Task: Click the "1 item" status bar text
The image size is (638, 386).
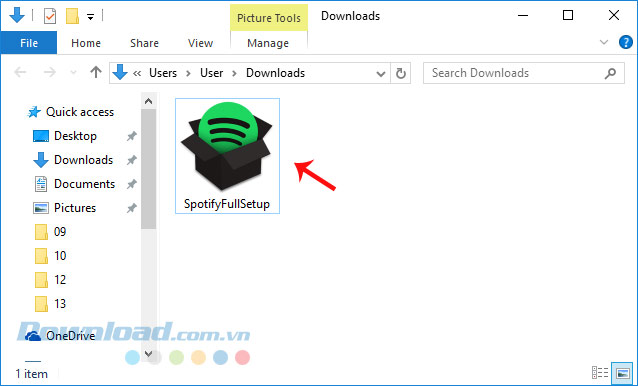Action: point(31,374)
